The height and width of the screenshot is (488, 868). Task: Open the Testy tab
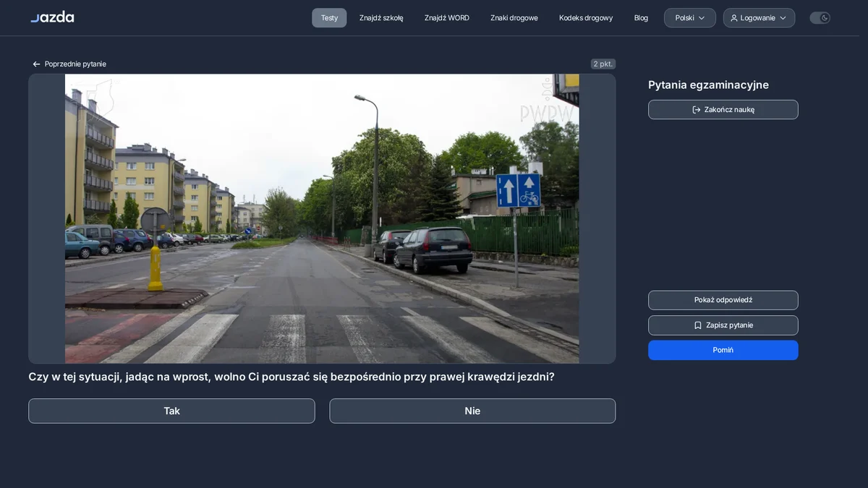click(329, 18)
